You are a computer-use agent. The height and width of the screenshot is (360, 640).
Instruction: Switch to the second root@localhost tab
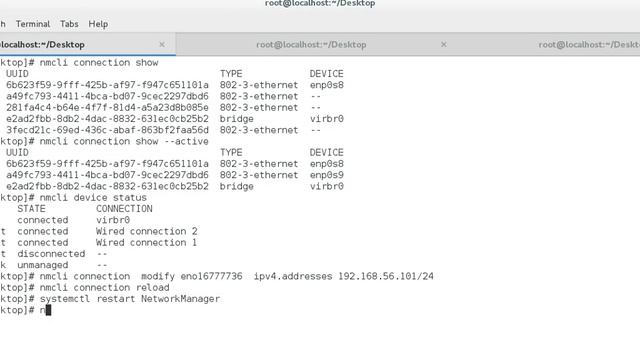(311, 44)
